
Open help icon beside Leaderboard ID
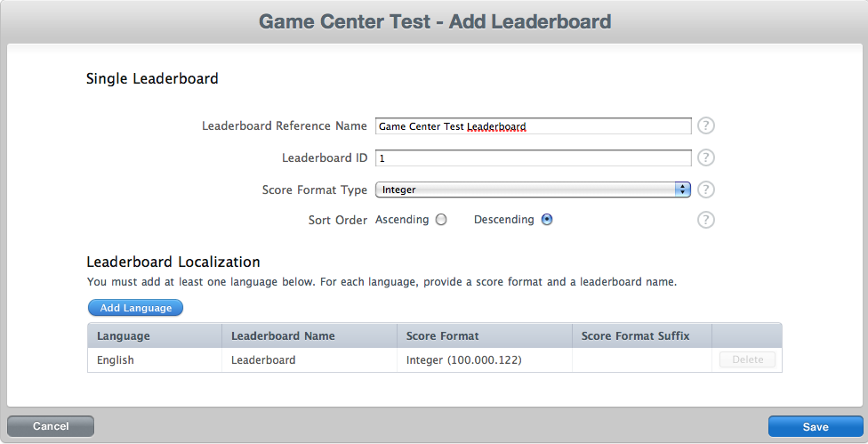pyautogui.click(x=705, y=157)
